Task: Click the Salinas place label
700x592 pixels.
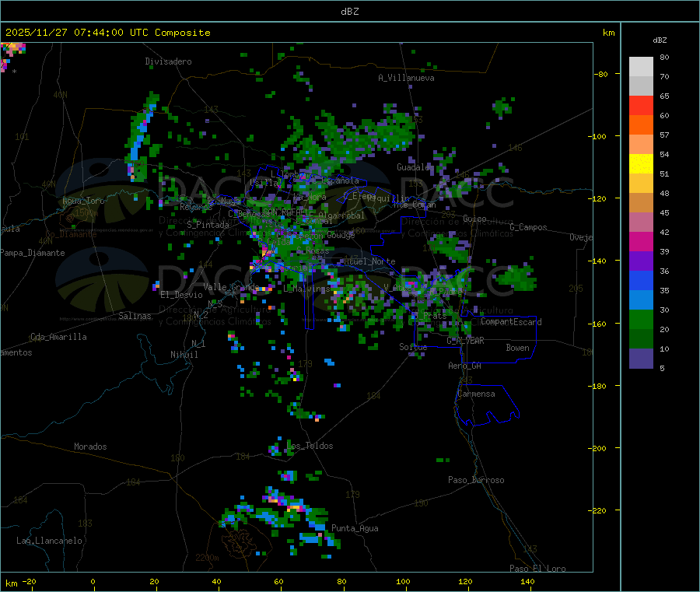Action: point(135,316)
